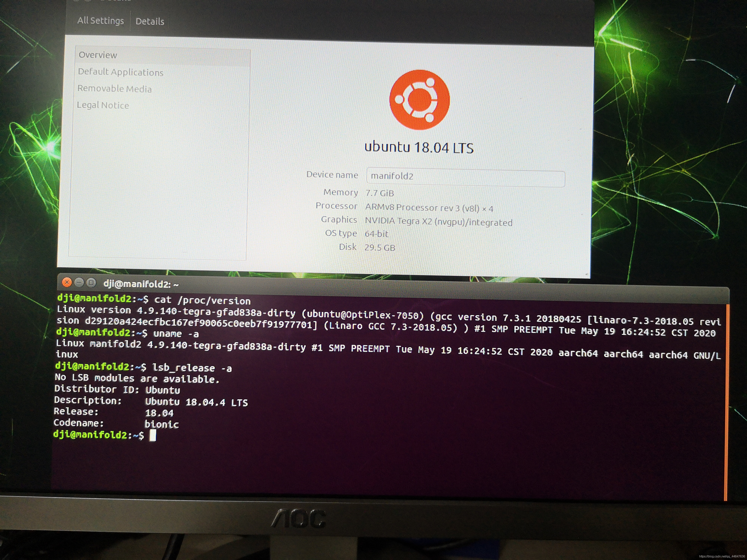Click the terminal cursor at last prompt

153,435
